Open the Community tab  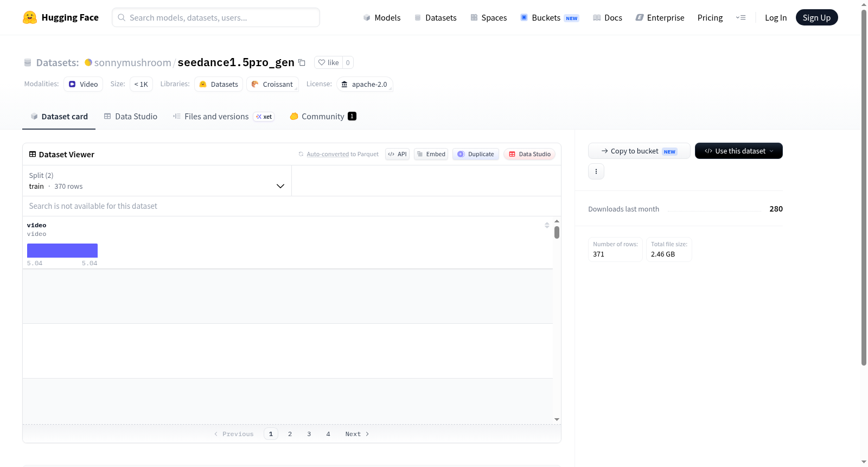(x=323, y=116)
